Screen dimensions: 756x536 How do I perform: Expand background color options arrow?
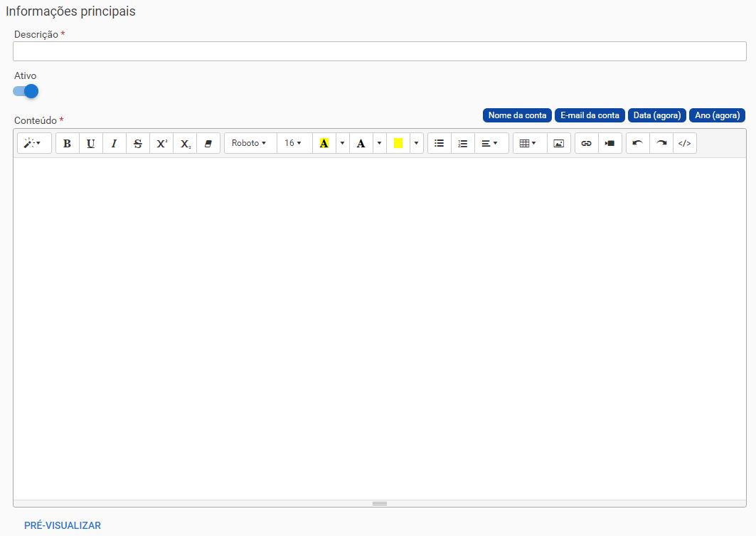[x=417, y=143]
